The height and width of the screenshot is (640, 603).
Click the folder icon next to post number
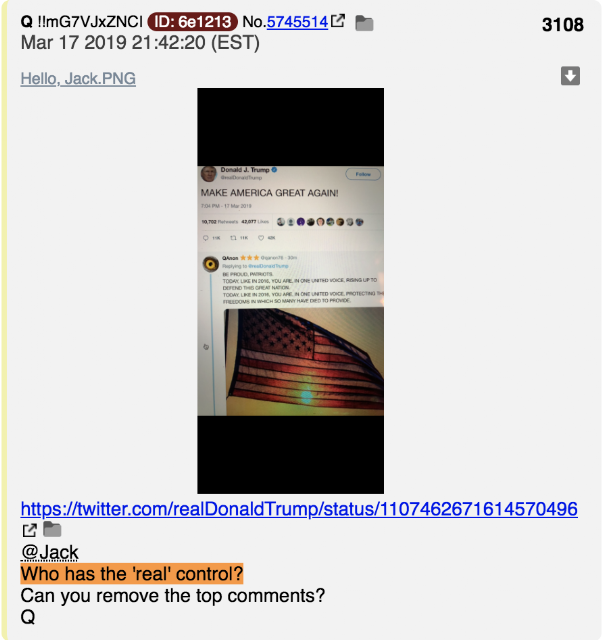click(364, 23)
